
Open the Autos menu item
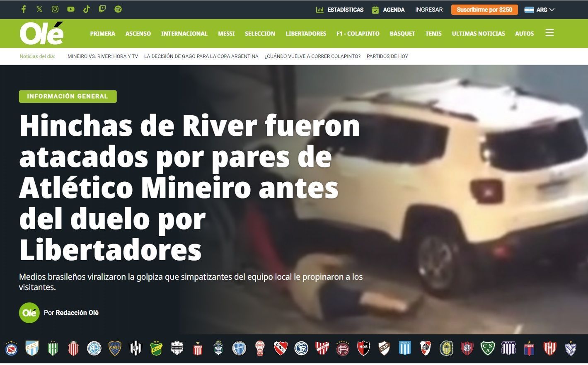[x=524, y=34]
